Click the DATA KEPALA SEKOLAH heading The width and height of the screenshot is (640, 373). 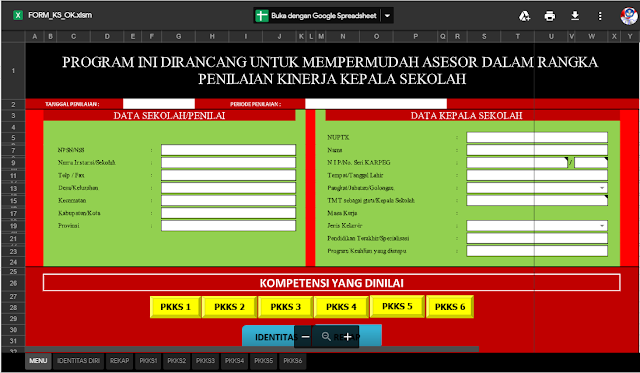click(466, 115)
